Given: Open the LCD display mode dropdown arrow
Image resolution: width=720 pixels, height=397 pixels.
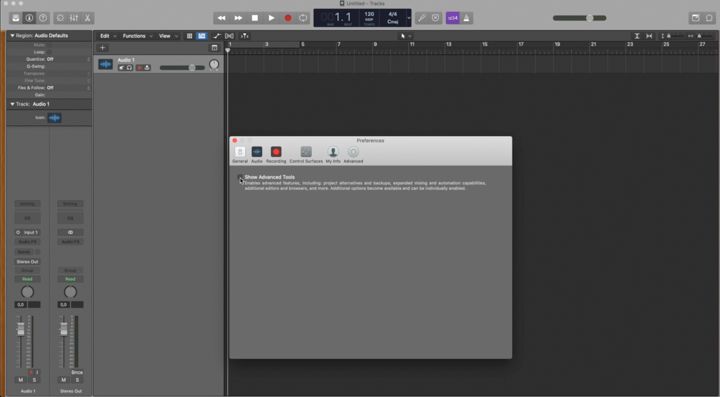Looking at the screenshot, I should 408,18.
